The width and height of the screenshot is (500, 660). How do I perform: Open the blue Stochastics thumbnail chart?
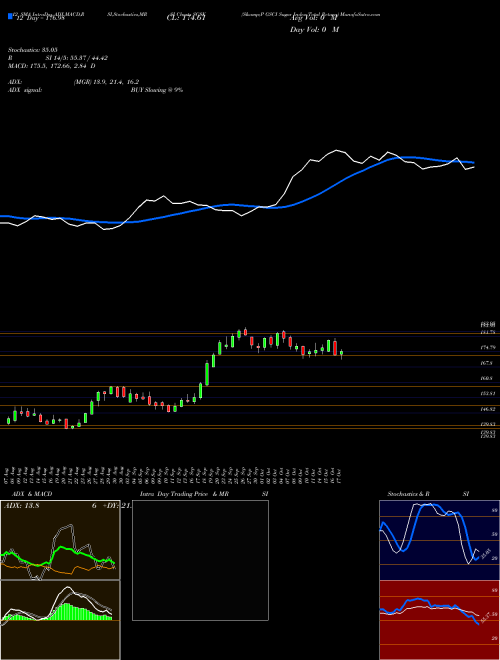click(439, 540)
